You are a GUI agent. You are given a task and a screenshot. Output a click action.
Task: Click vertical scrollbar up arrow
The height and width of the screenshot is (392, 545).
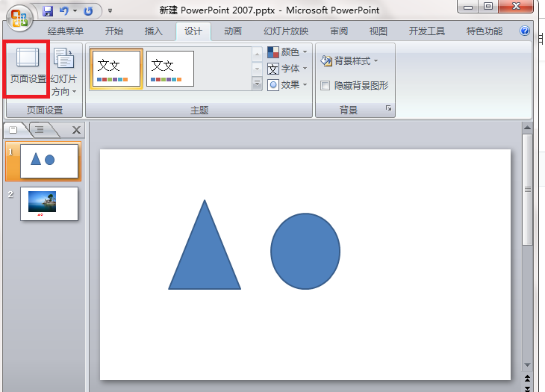point(527,128)
